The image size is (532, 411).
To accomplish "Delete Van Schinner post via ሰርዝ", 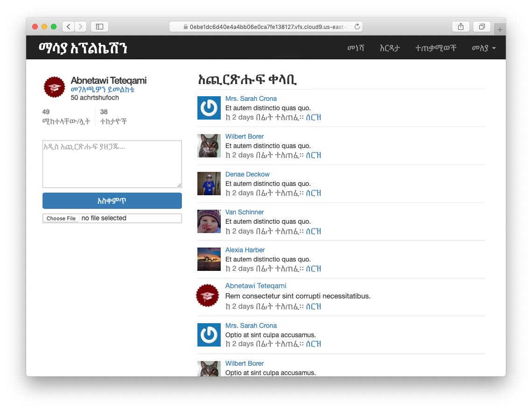I will coord(314,231).
